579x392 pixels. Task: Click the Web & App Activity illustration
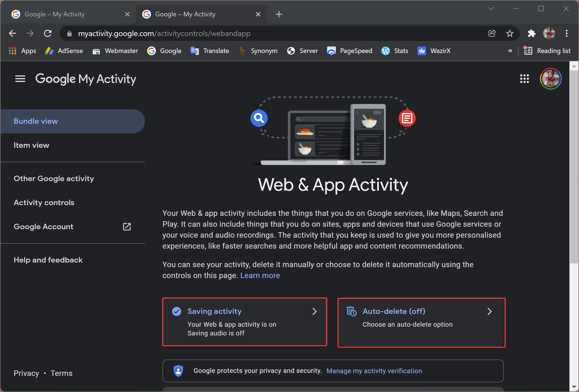333,131
